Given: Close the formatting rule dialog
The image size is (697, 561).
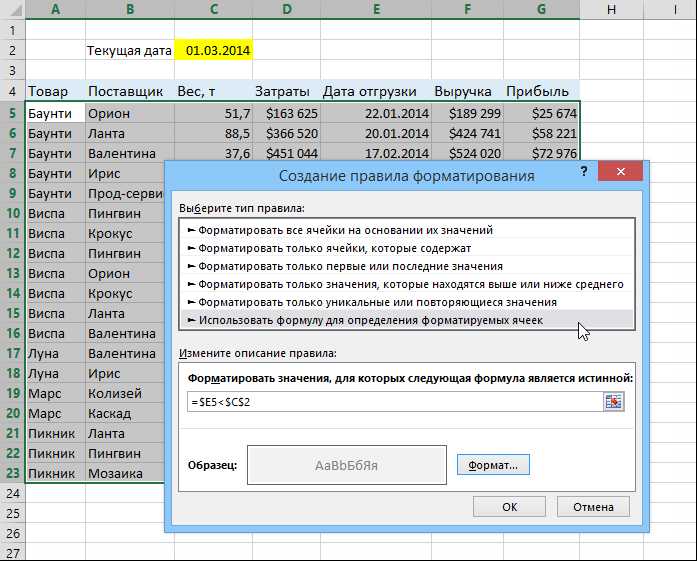Looking at the screenshot, I should click(621, 171).
